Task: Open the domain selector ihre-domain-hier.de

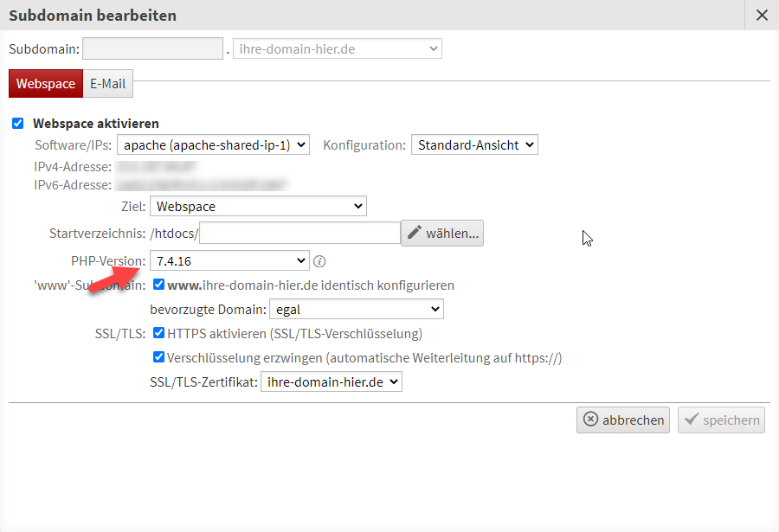Action: 338,49
